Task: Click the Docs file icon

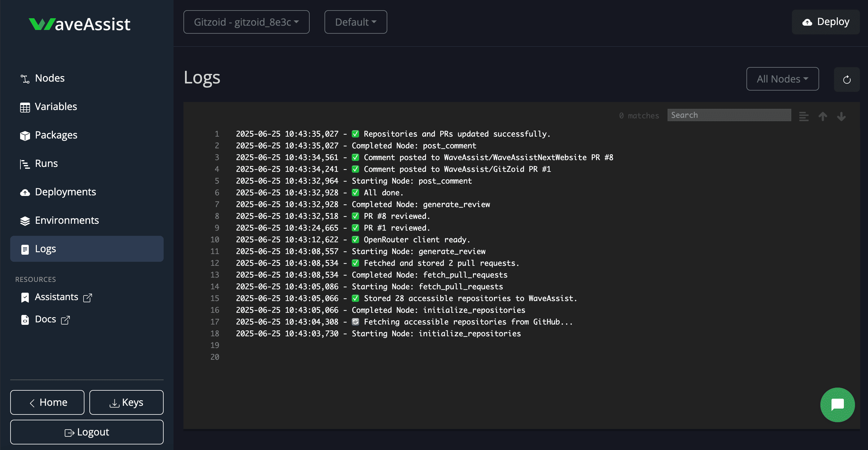Action: [25, 320]
